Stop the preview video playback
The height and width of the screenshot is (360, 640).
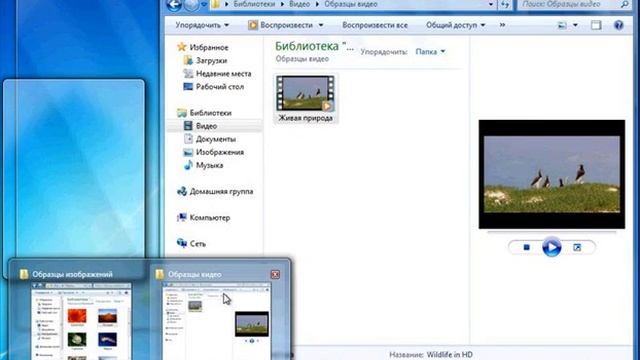pyautogui.click(x=527, y=247)
